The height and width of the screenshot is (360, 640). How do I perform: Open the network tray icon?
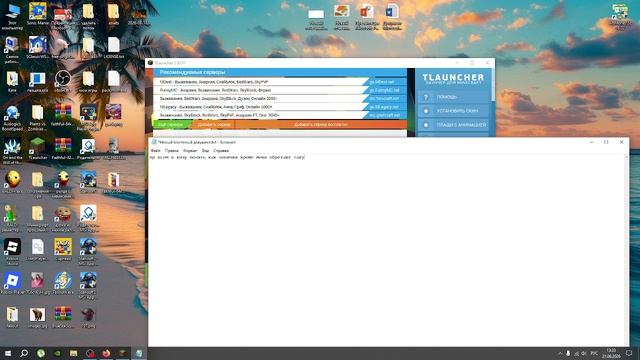point(576,353)
